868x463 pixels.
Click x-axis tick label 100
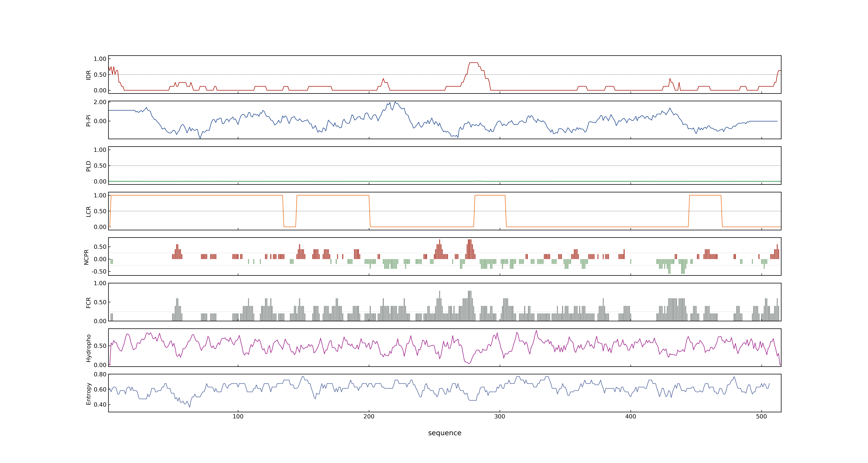(x=238, y=416)
